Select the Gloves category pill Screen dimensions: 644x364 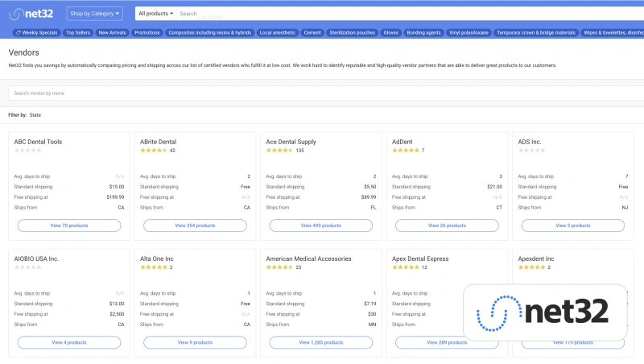[391, 33]
